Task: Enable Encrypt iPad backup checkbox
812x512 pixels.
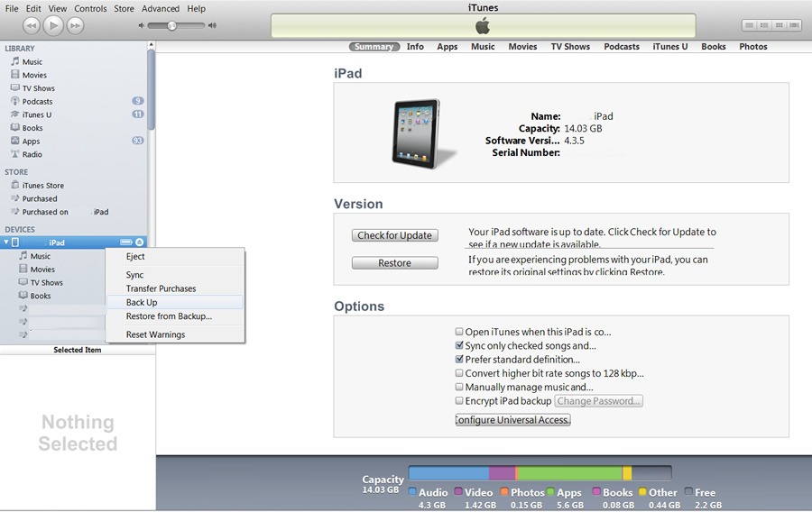Action: tap(459, 401)
